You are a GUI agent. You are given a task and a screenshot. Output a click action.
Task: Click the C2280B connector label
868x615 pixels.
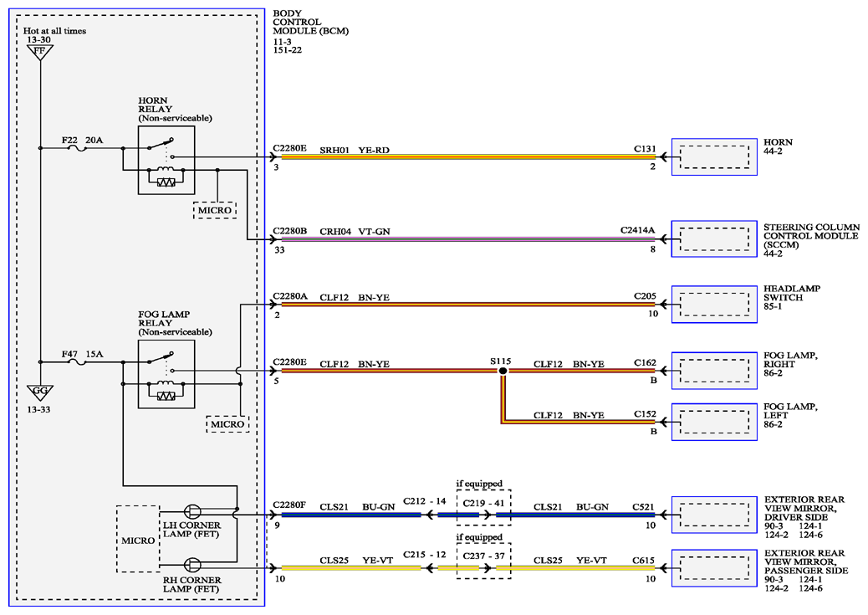289,231
